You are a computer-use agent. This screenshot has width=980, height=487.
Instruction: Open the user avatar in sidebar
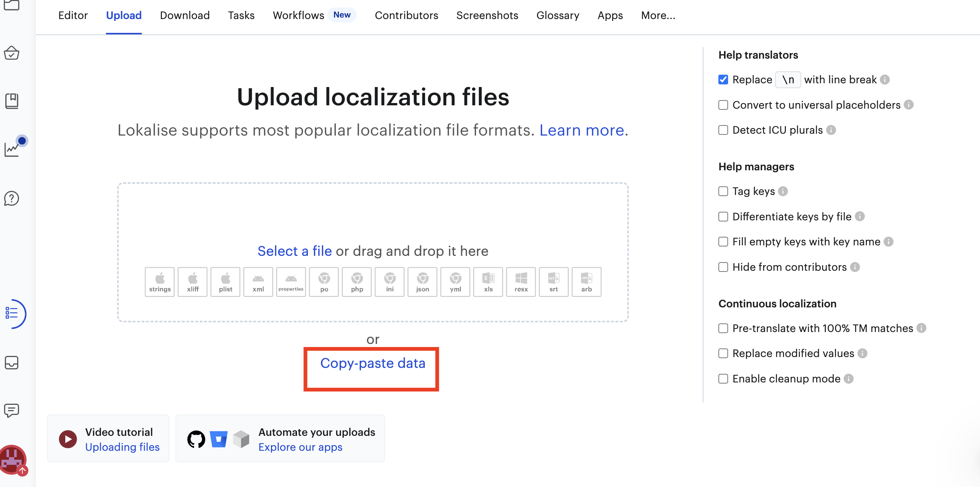tap(13, 460)
